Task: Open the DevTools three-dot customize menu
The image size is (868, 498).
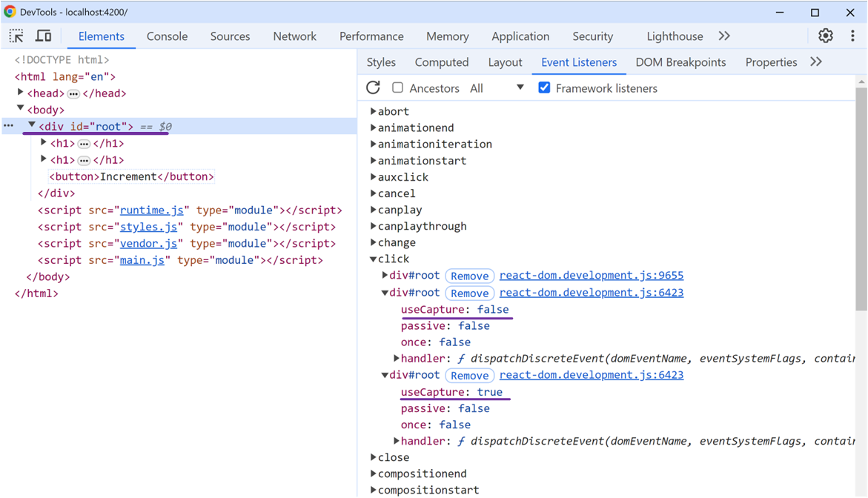Action: [852, 36]
